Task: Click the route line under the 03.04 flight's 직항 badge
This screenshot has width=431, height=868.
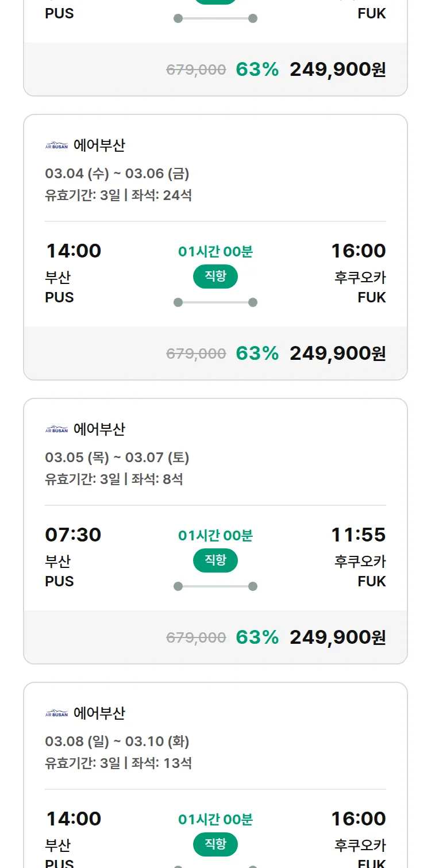Action: [x=215, y=302]
